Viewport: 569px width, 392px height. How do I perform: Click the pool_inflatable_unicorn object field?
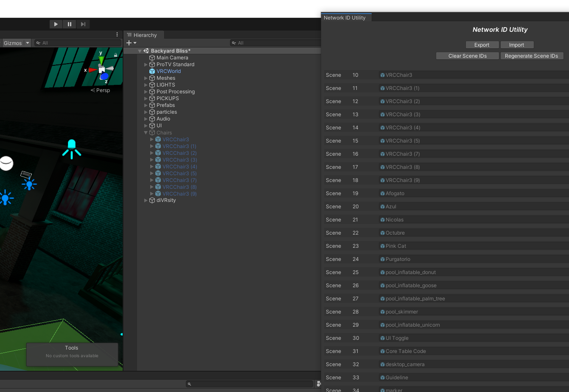[474, 325]
